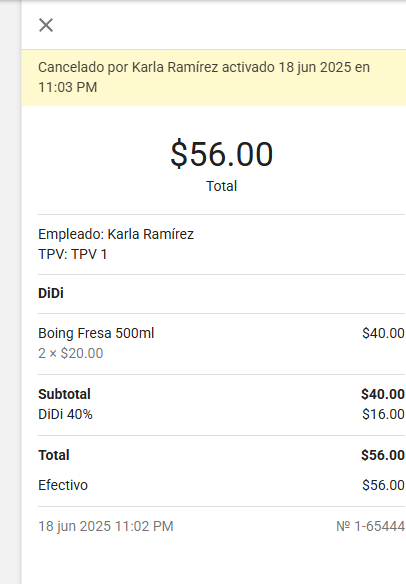
Task: Click the 18 jun 2025 11:02 PM timestamp
Action: click(106, 526)
